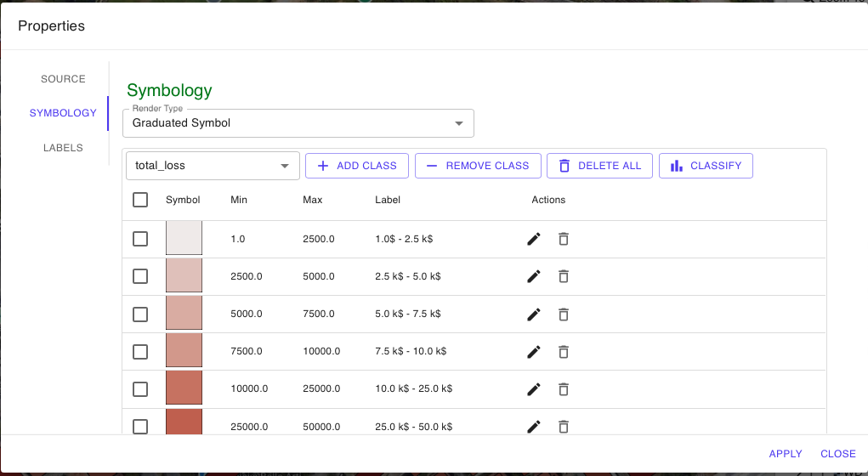Open the Render Type dropdown
This screenshot has width=868, height=476.
coord(298,123)
